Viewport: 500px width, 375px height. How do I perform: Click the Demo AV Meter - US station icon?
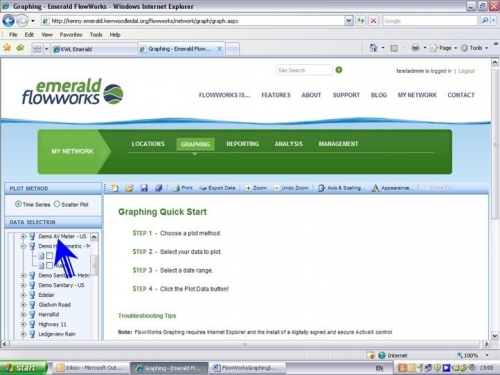click(32, 236)
